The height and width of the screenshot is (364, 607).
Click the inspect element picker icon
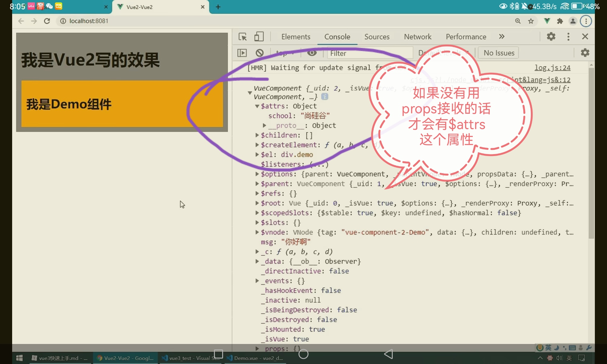click(242, 37)
